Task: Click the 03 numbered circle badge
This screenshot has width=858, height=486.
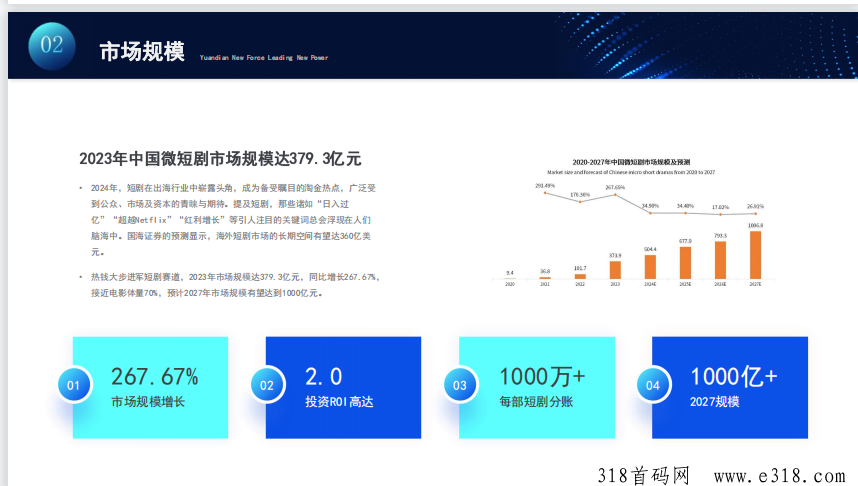Action: coord(460,385)
